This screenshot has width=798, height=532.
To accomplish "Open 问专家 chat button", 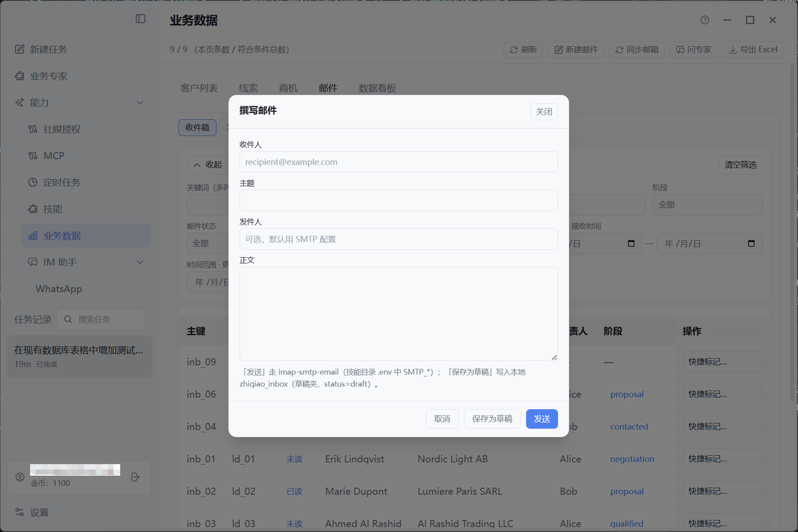I will pos(693,50).
